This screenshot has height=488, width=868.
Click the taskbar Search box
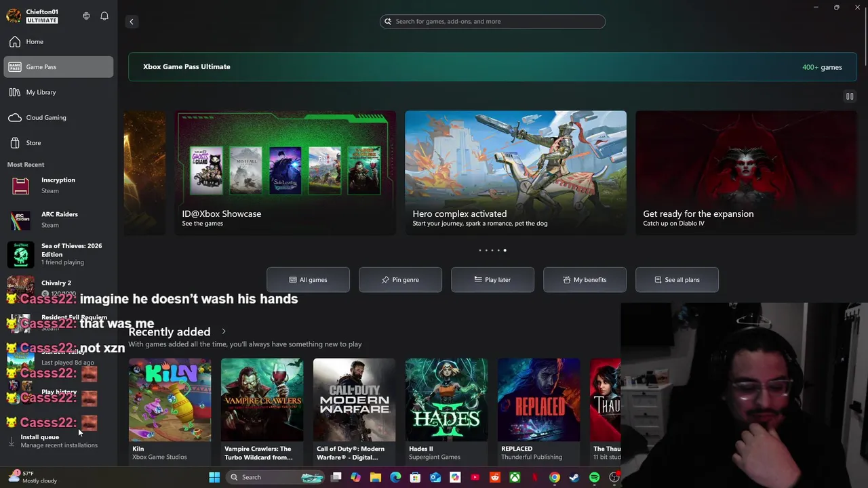[x=276, y=477]
